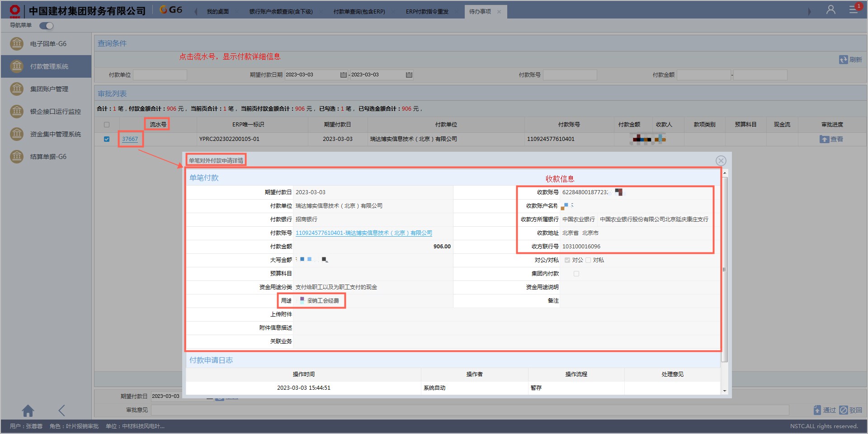Click the G6 logo
This screenshot has height=434, width=868.
point(171,9)
